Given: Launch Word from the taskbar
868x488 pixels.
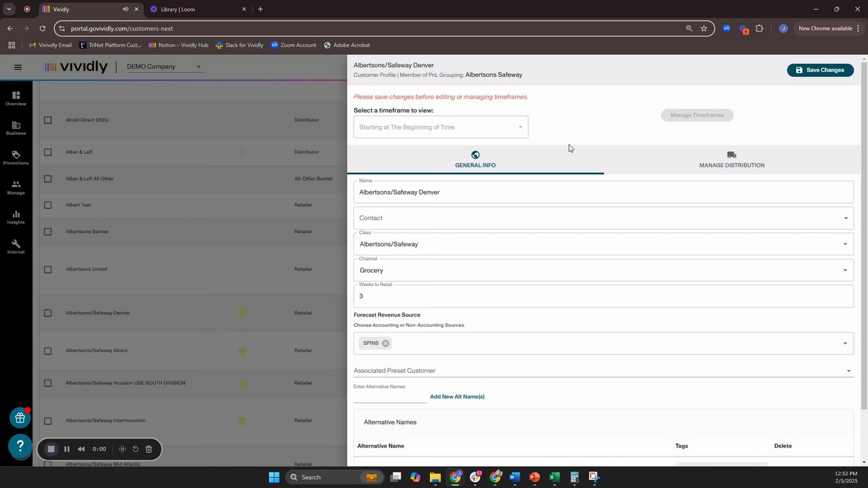Looking at the screenshot, I should [x=515, y=477].
